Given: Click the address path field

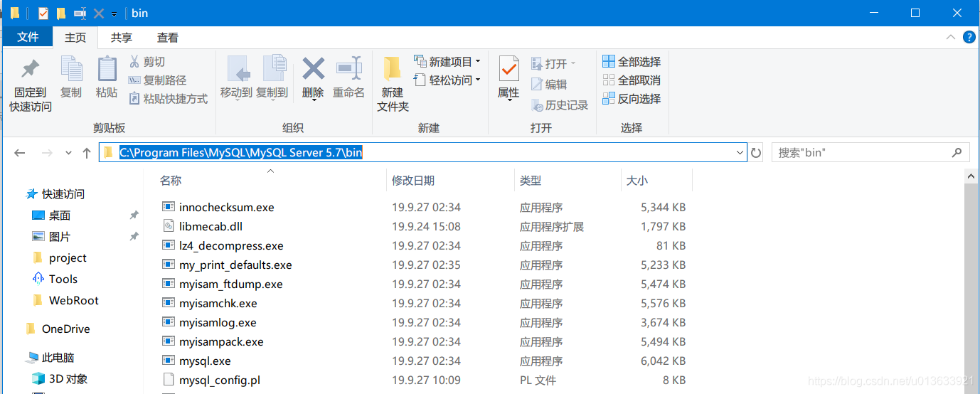Looking at the screenshot, I should [422, 152].
